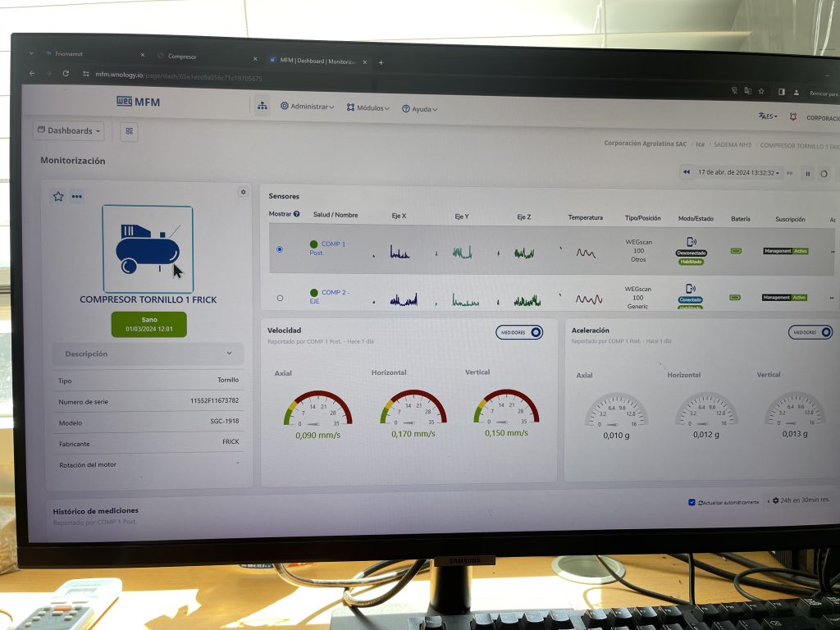Click the gear settings icon on asset panel
The width and height of the screenshot is (840, 630).
point(243,192)
